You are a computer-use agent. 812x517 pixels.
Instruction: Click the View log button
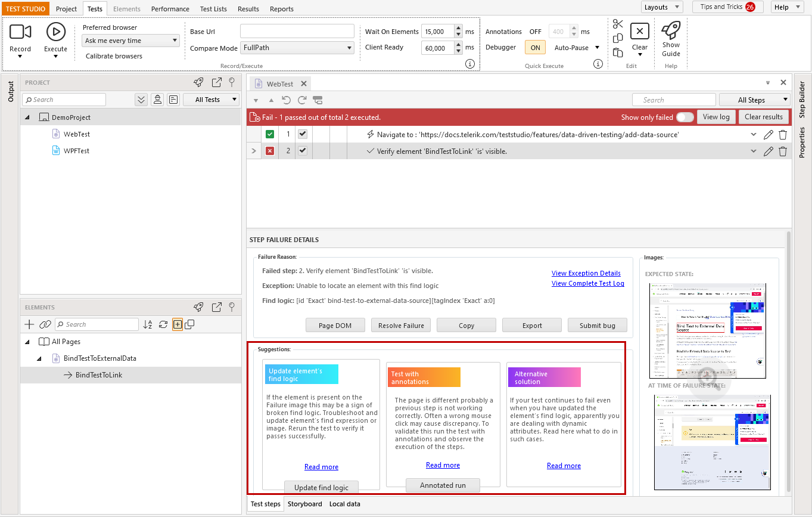click(x=716, y=117)
